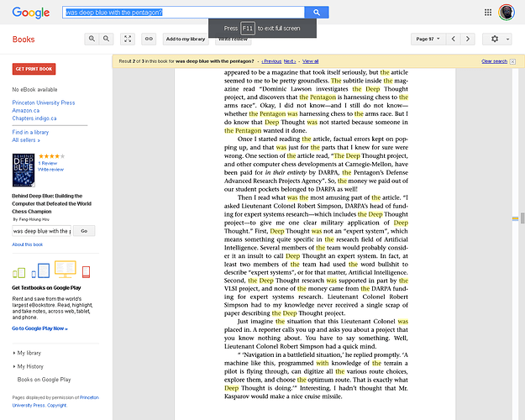
Task: Close the search results bar with X
Action: point(512,61)
